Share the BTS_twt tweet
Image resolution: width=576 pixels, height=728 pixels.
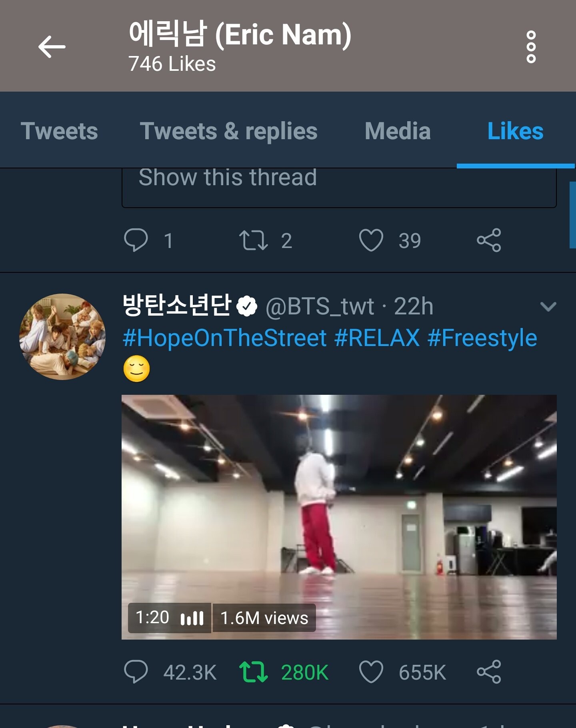(x=489, y=672)
